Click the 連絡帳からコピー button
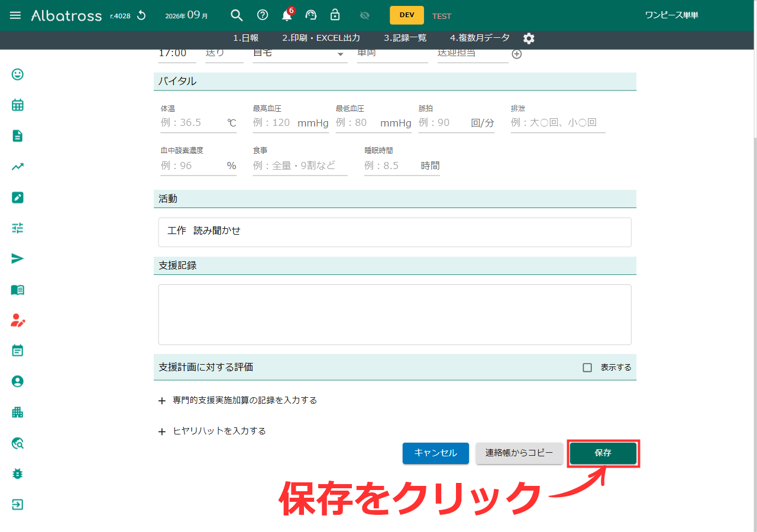Image resolution: width=757 pixels, height=532 pixels. (x=519, y=453)
